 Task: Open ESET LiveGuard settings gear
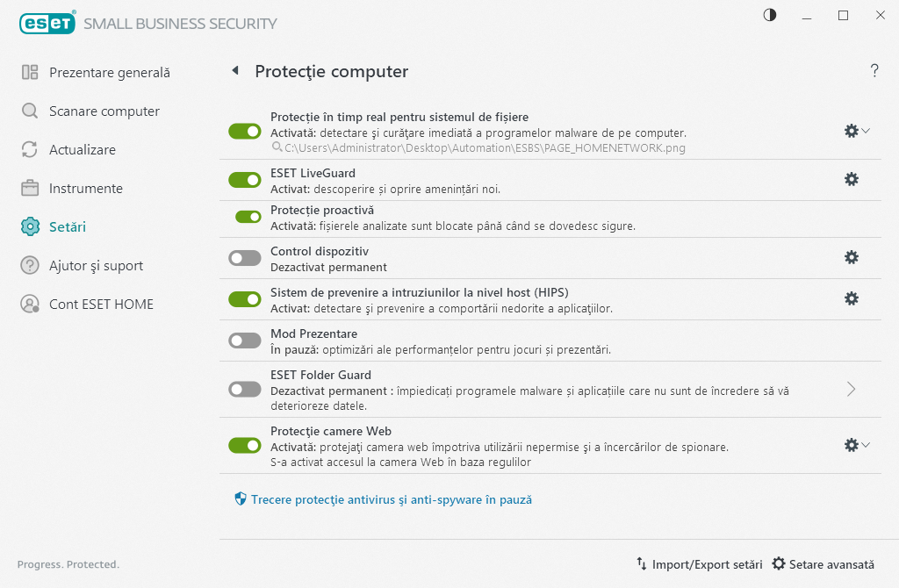click(x=851, y=179)
